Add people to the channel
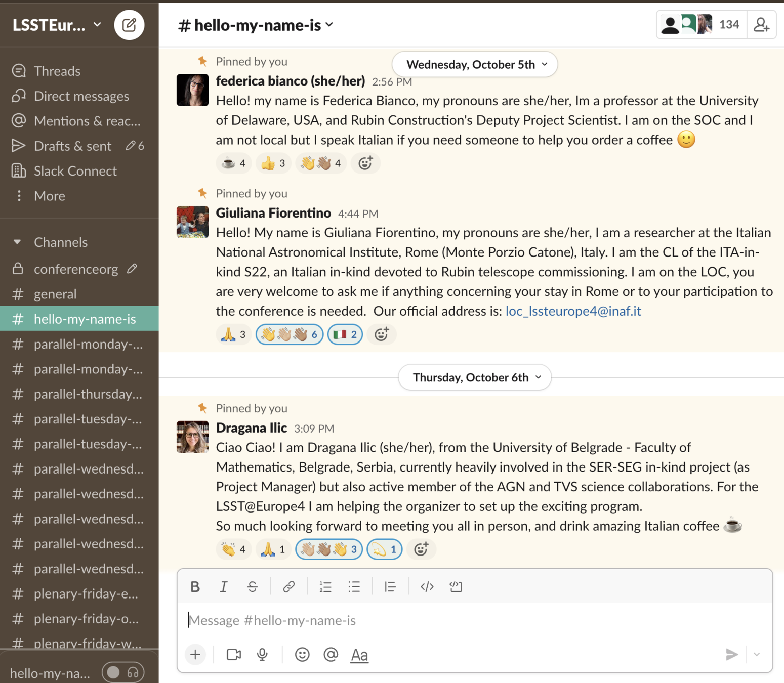This screenshot has height=683, width=784. pyautogui.click(x=761, y=24)
